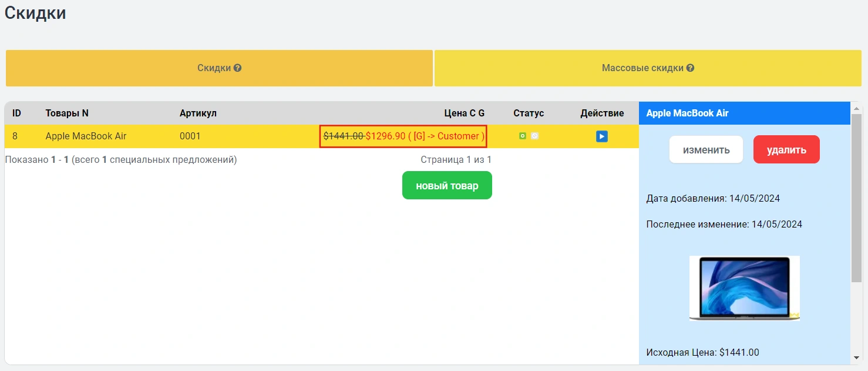Click the MacBook Air product thumbnail
Screen dimensions: 868x371
(744, 288)
